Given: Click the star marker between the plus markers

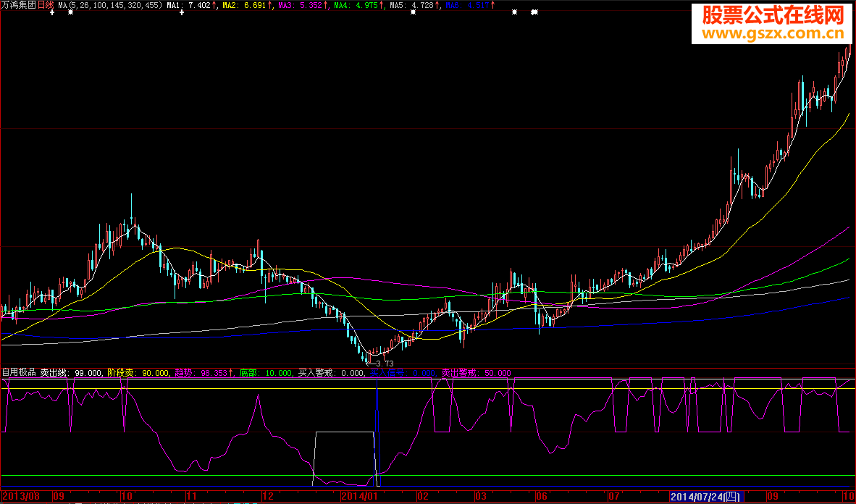Looking at the screenshot, I should 70,13.
